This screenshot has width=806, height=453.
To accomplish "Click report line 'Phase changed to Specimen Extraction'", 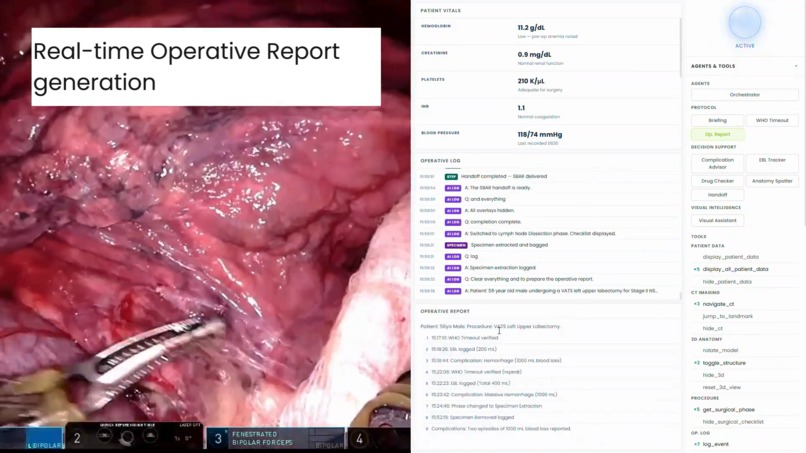I will pyautogui.click(x=486, y=406).
